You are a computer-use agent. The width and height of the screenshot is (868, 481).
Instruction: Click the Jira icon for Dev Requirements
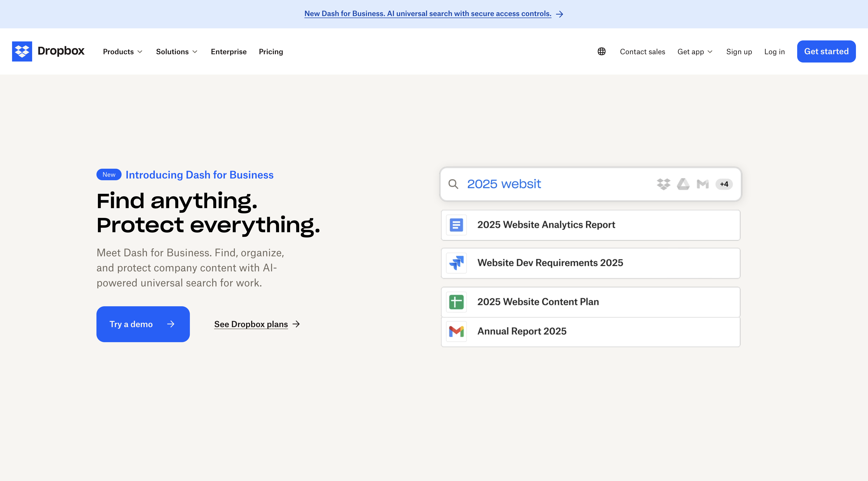[x=456, y=263]
